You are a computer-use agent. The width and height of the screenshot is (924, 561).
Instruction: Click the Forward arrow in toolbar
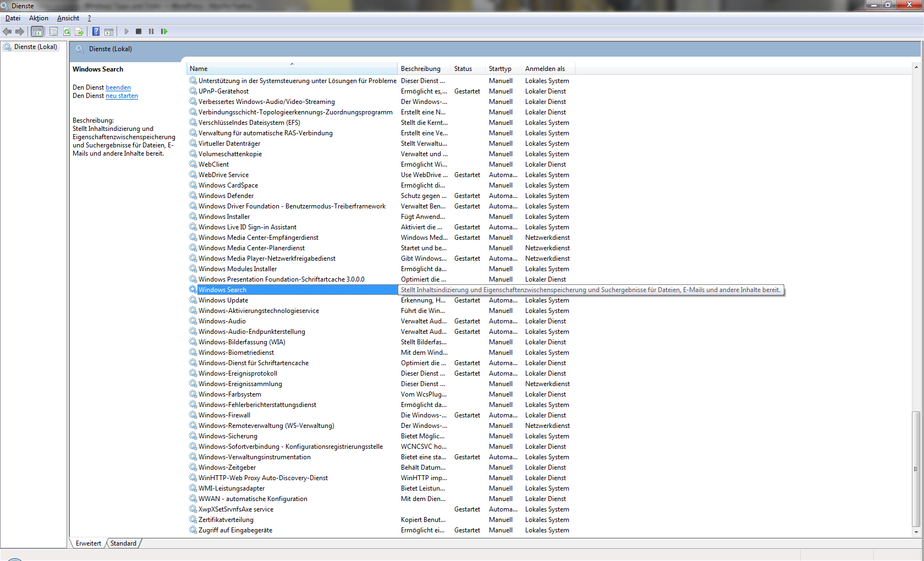click(x=20, y=31)
